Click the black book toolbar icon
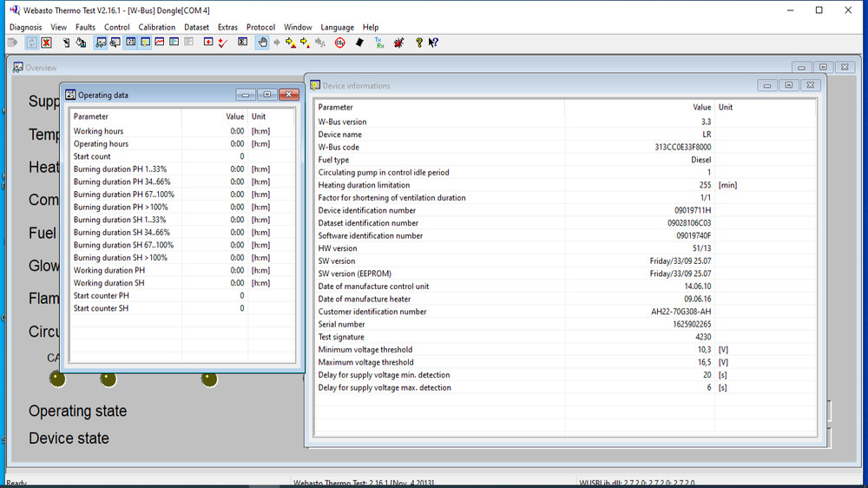Image resolution: width=868 pixels, height=488 pixels. point(359,43)
